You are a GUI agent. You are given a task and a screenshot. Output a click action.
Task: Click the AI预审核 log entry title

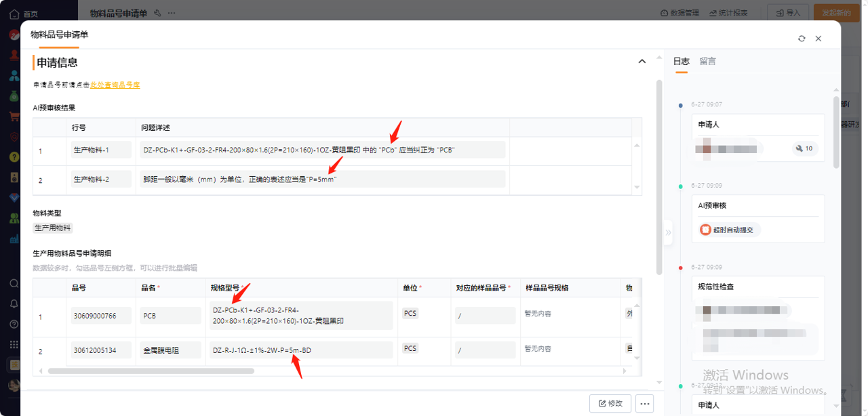[x=712, y=205]
